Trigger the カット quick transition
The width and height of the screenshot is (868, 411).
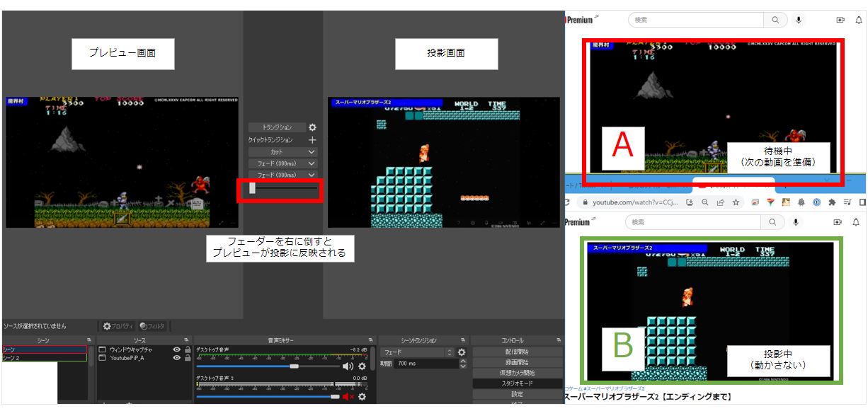point(277,152)
